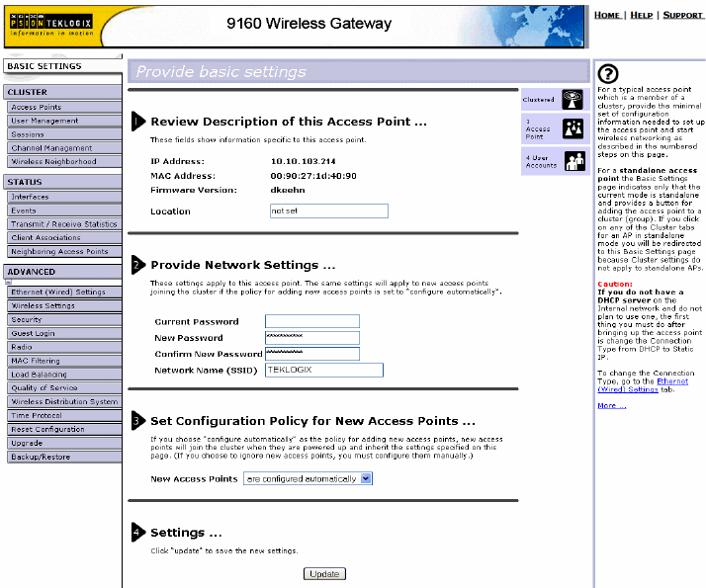Open Transmit / Receive Statistics
The height and width of the screenshot is (588, 706).
tap(64, 224)
